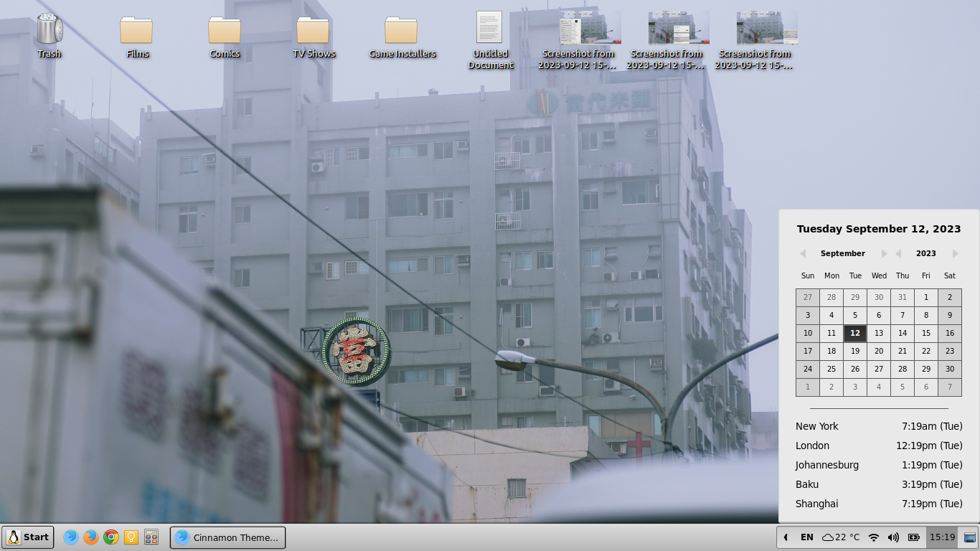980x551 pixels.
Task: Select the Untitled Document file
Action: pyautogui.click(x=490, y=40)
